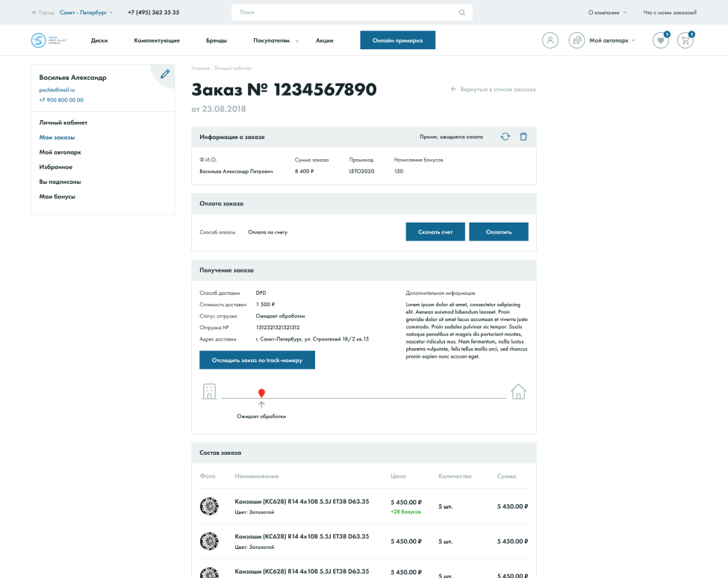
Task: Expand the Мой автопарк header dropdown
Action: (x=612, y=40)
